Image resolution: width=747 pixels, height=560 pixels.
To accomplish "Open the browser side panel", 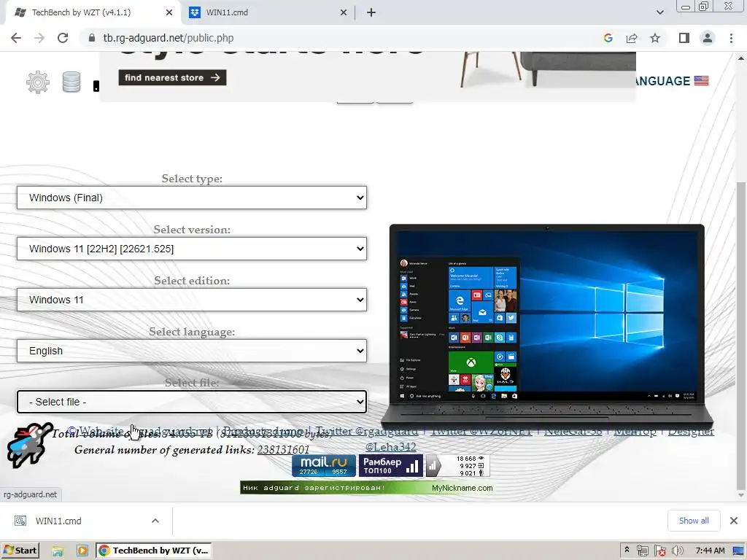I will tap(684, 38).
